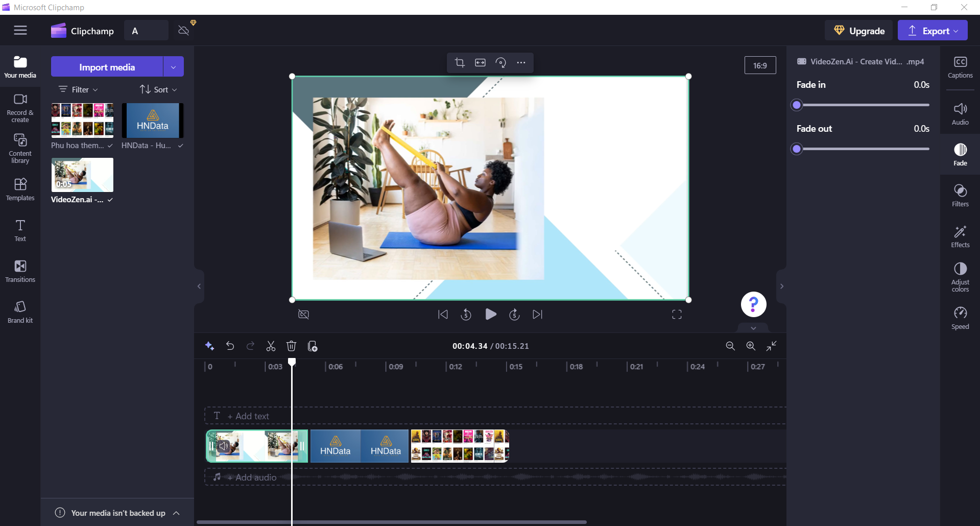Collapse the timeline with the down chevron
The image size is (980, 526).
click(753, 328)
